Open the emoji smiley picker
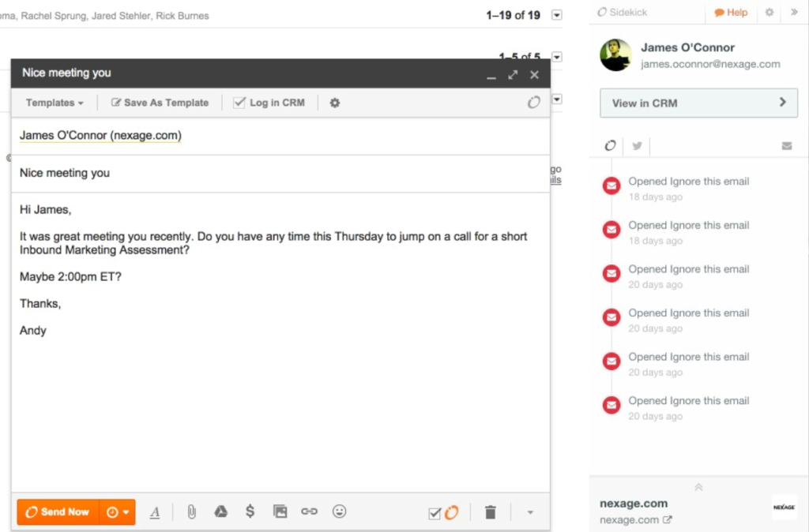The image size is (809, 532). [x=339, y=512]
